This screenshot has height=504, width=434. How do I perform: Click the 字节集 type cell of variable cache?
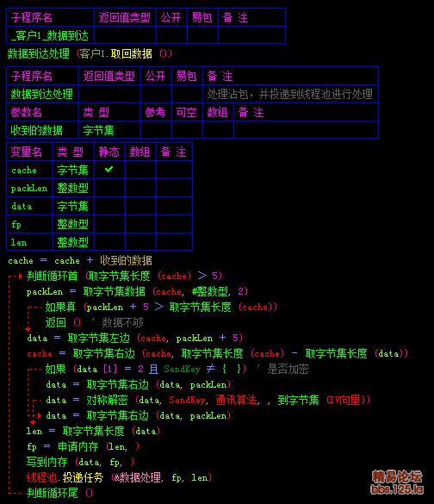(x=73, y=170)
